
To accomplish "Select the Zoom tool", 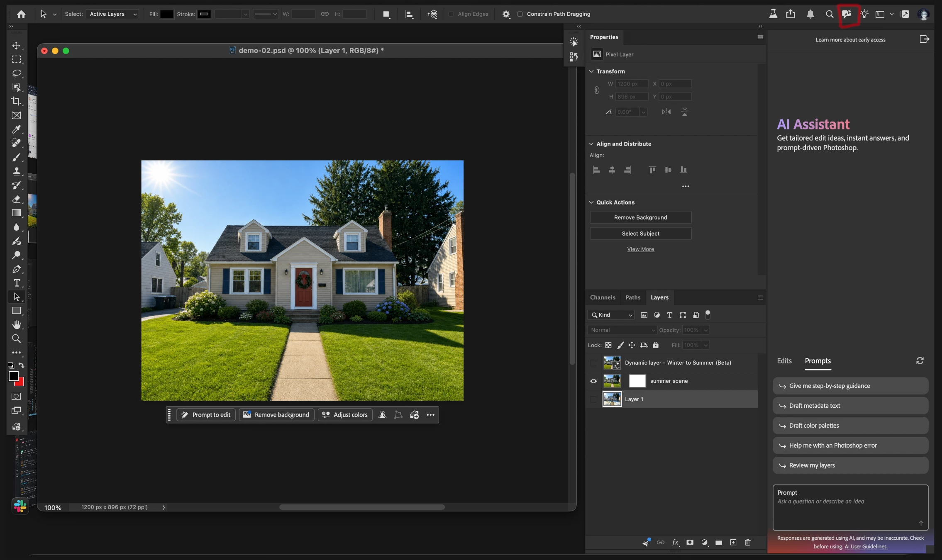I will click(16, 338).
